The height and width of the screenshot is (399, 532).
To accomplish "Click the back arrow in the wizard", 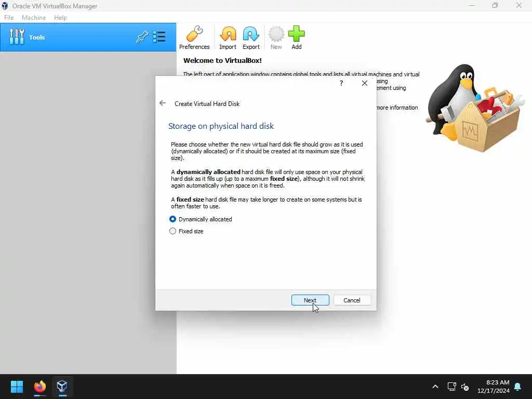I will tap(163, 103).
